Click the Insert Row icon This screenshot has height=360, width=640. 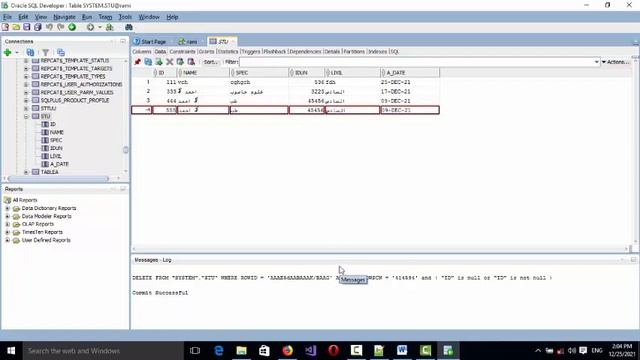point(159,62)
